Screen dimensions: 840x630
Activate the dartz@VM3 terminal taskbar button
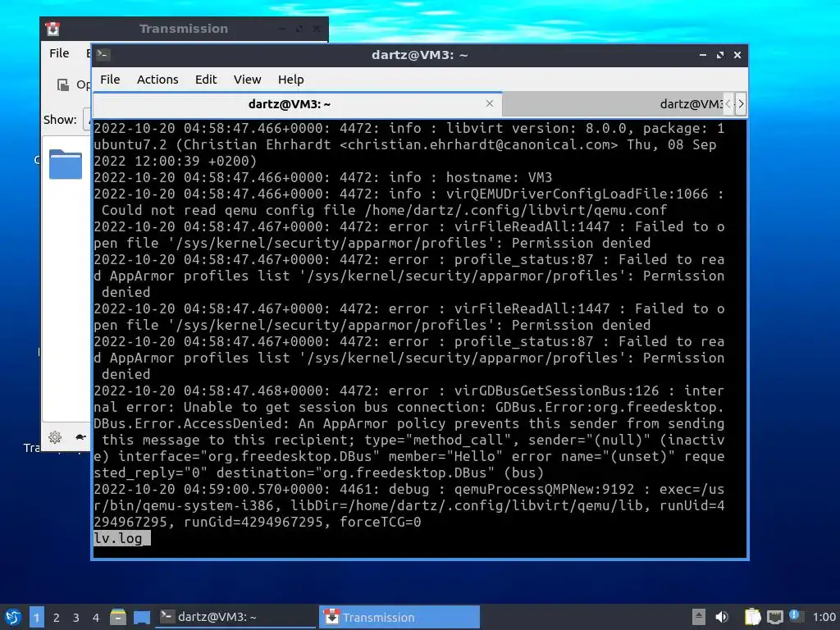[x=235, y=617]
